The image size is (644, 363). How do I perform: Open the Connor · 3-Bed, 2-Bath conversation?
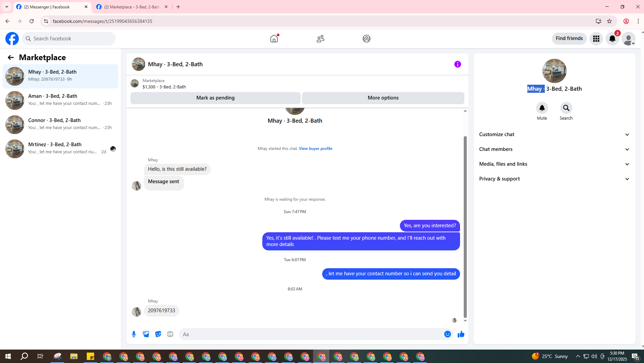pos(61,125)
